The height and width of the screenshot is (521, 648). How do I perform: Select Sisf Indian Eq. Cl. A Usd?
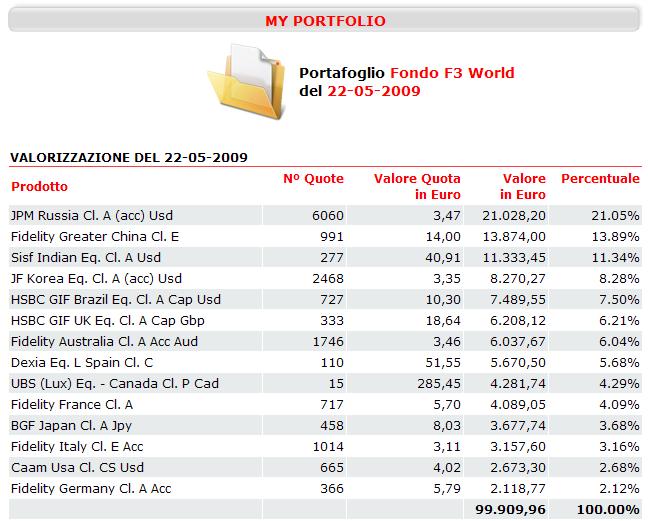[86, 258]
